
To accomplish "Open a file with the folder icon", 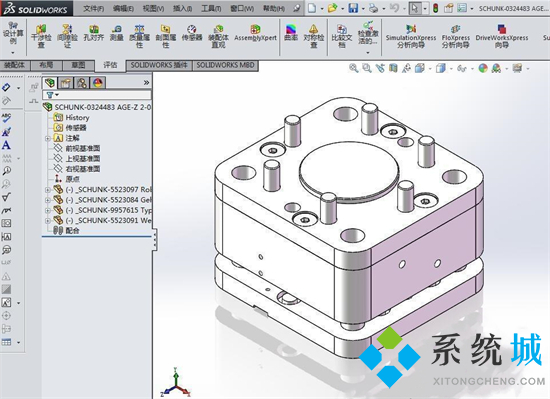I will (x=332, y=8).
